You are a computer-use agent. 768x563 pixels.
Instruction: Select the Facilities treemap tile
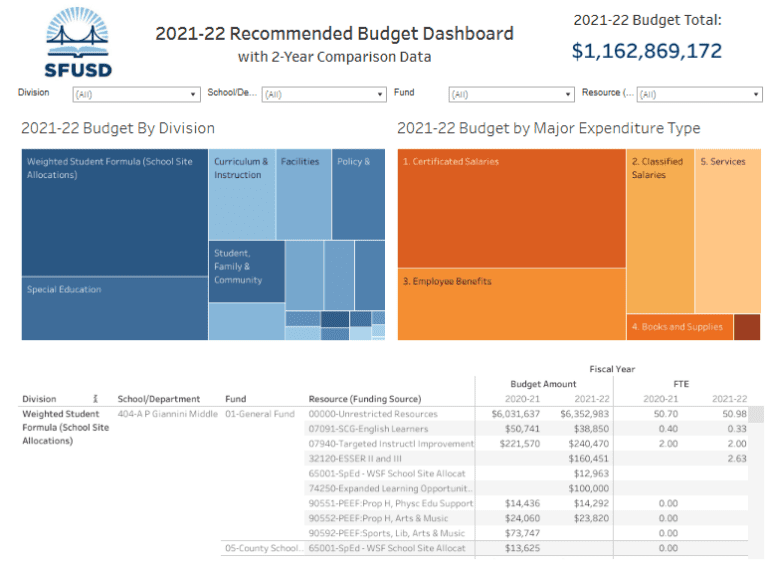pos(304,194)
